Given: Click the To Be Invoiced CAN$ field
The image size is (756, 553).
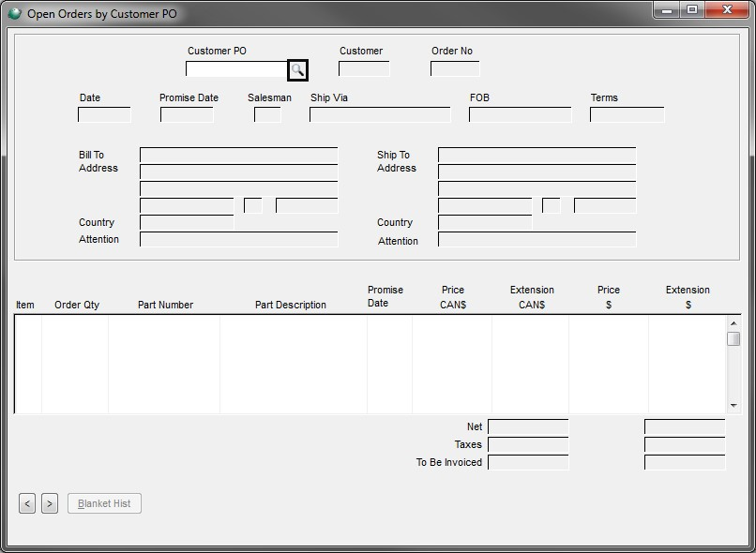Looking at the screenshot, I should pyautogui.click(x=528, y=462).
